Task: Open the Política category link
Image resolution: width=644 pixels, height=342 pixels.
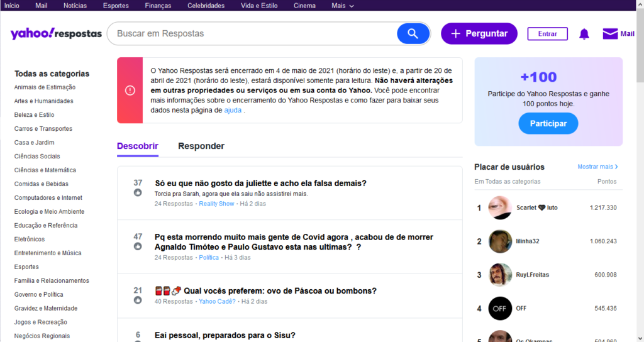Action: pos(209,257)
